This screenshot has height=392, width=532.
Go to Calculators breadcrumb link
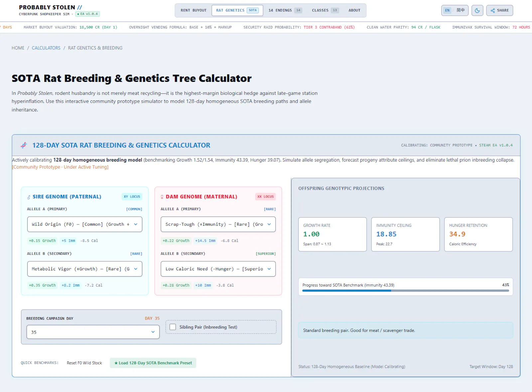46,48
